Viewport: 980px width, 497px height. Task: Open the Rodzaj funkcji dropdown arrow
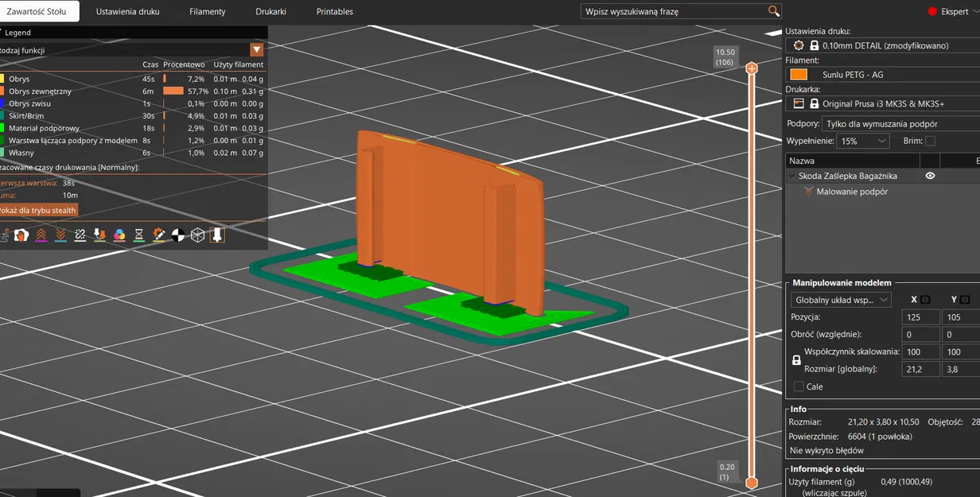pos(256,49)
